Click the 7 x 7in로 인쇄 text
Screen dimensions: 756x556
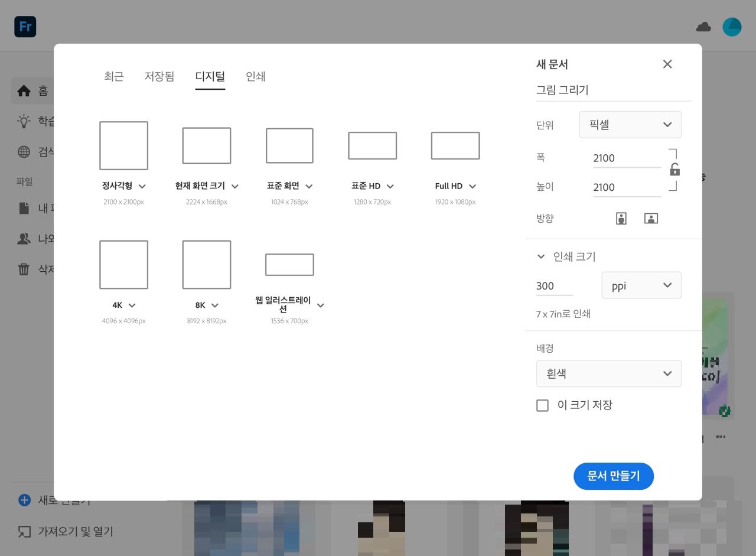(563, 314)
